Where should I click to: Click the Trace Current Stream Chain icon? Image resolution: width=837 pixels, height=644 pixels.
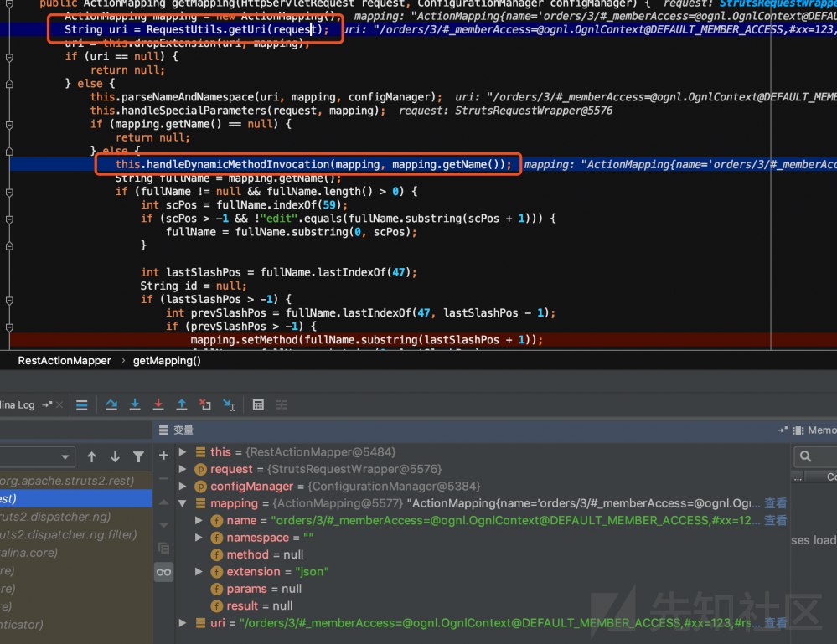pos(282,405)
